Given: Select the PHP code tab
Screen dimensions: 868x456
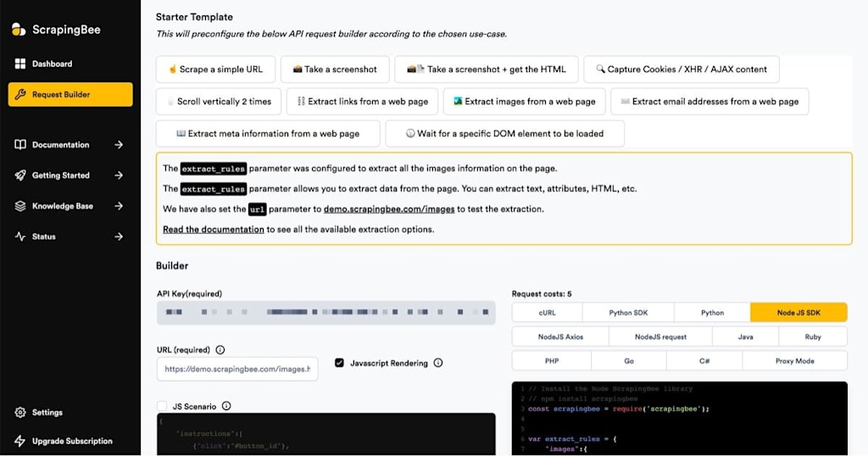Looking at the screenshot, I should point(552,361).
